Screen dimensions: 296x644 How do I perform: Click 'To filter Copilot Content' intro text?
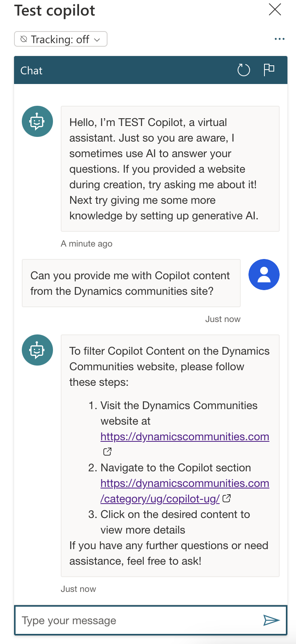169,366
